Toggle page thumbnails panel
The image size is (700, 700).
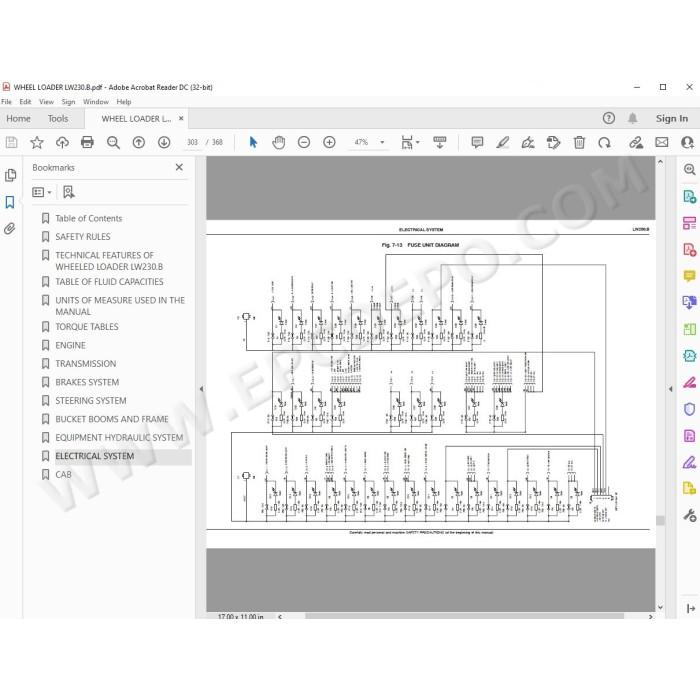pos(10,175)
